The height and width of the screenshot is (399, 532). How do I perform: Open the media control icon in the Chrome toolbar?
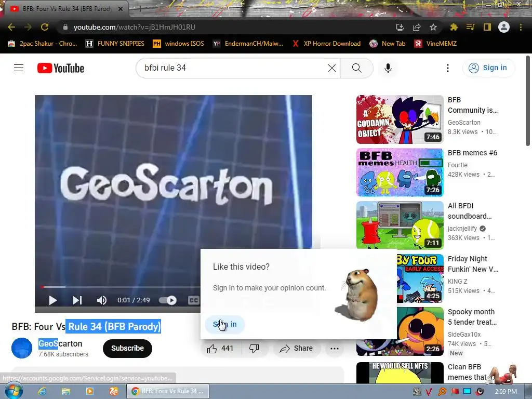click(470, 27)
